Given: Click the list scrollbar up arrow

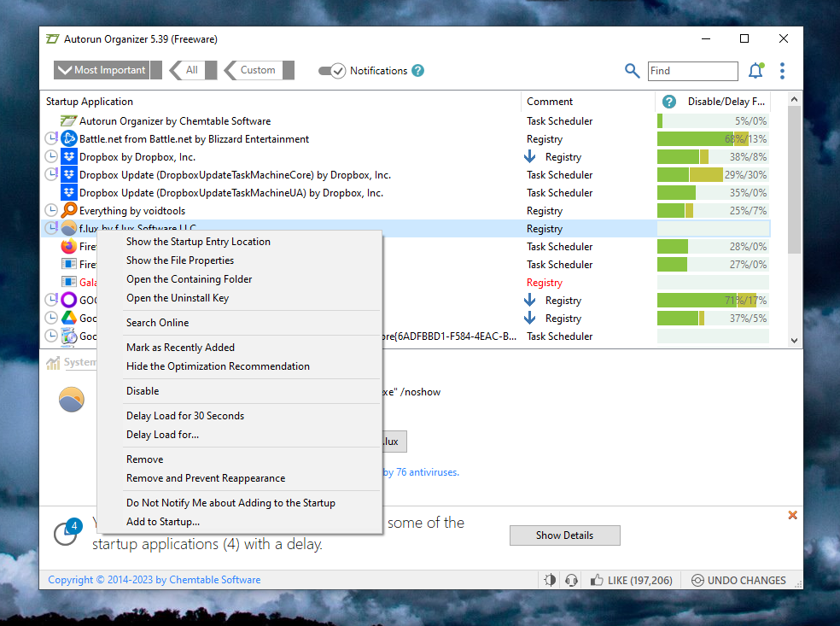Looking at the screenshot, I should coord(795,99).
